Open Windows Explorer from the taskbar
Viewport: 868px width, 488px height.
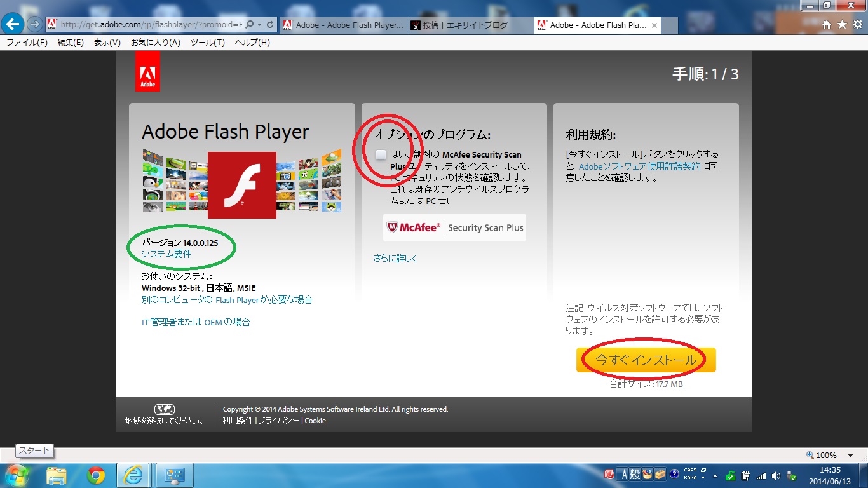click(x=57, y=475)
